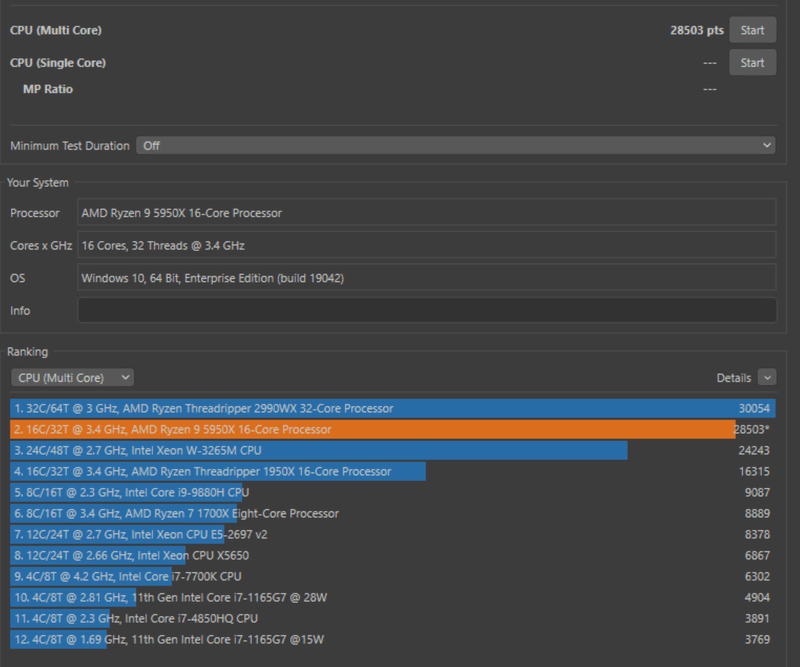Click the 24243 score value
Screen dimensions: 800x667
pyautogui.click(x=754, y=450)
